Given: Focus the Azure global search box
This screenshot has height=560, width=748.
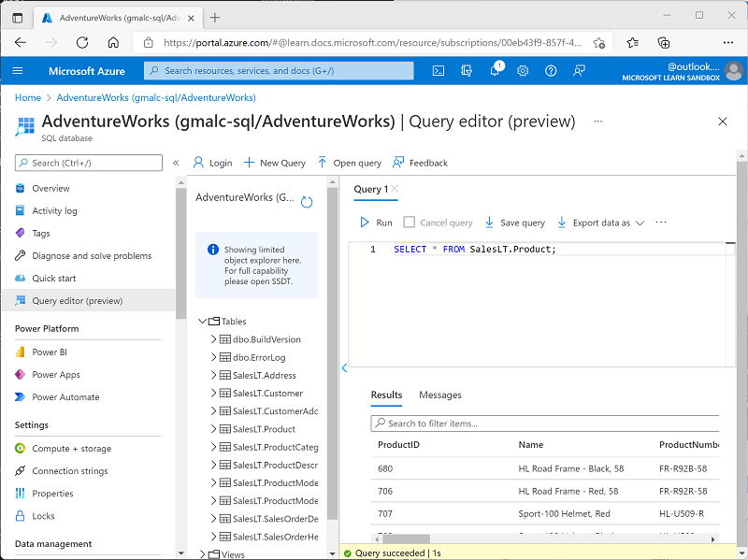Looking at the screenshot, I should pos(279,71).
